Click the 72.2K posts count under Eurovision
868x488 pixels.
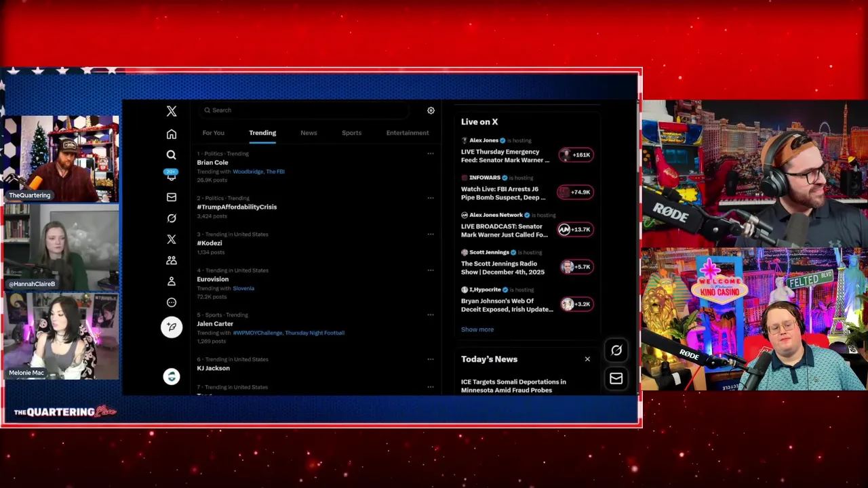[x=212, y=297]
